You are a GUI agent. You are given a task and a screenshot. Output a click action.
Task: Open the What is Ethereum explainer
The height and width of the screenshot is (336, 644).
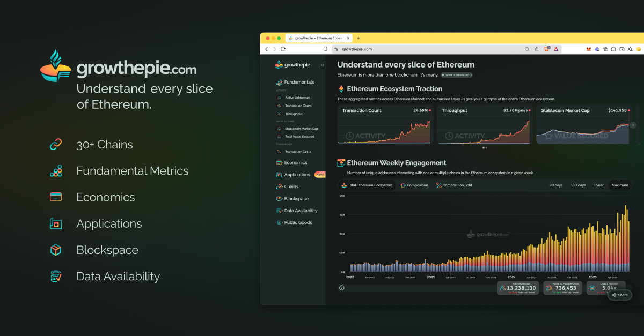(456, 75)
